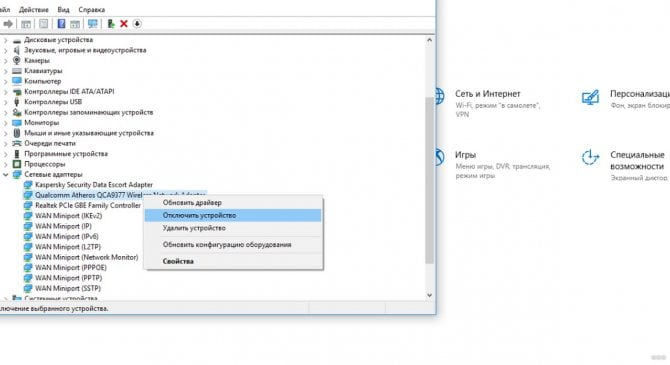Click the device list scrollbar down arrow
Screen dimensions: 670x365
point(429,295)
